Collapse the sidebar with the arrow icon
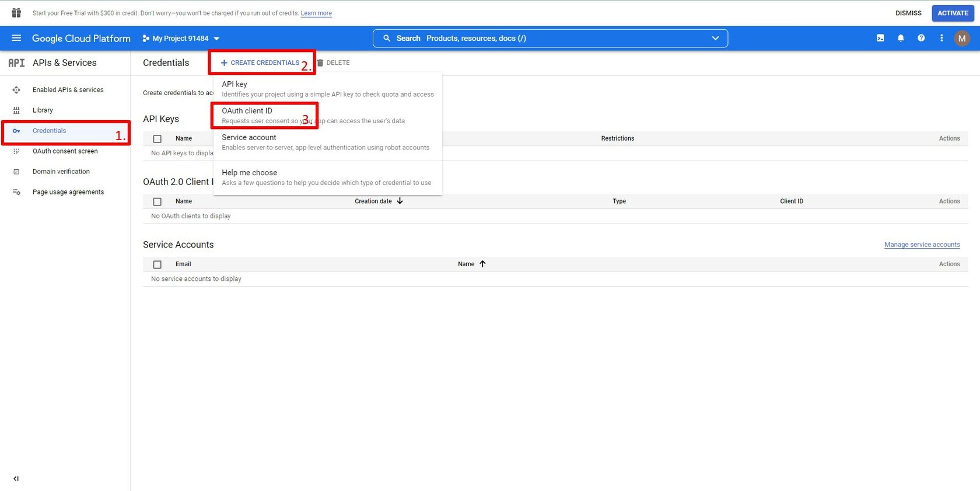The height and width of the screenshot is (491, 980). [16, 479]
